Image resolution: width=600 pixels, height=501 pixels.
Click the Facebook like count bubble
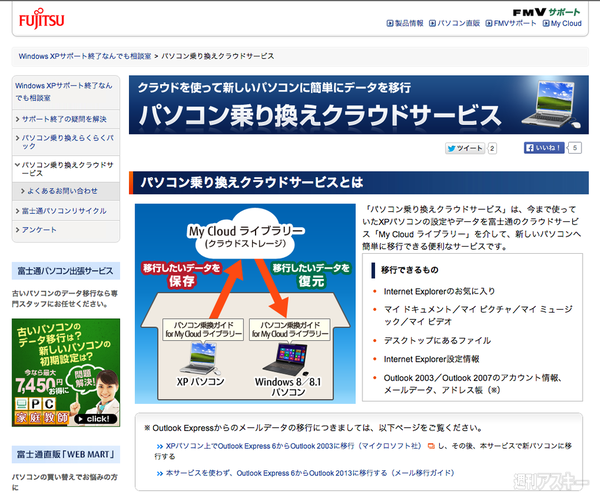pyautogui.click(x=575, y=148)
